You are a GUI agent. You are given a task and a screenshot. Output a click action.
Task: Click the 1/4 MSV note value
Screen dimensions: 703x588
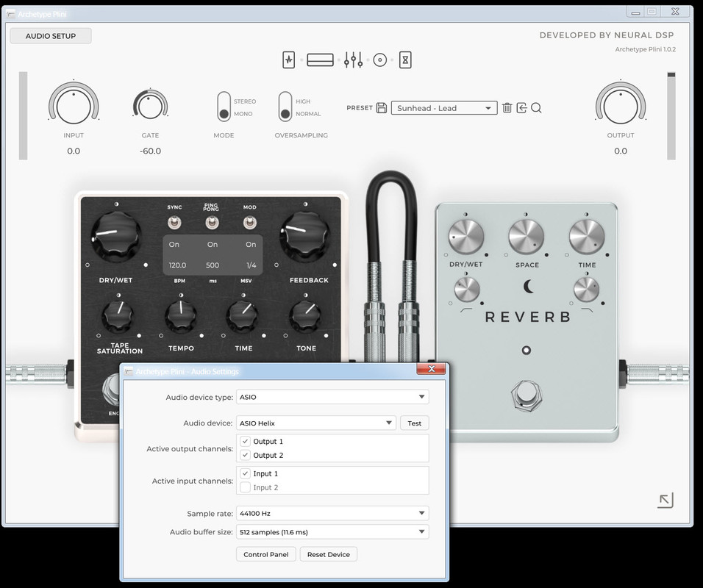click(251, 265)
